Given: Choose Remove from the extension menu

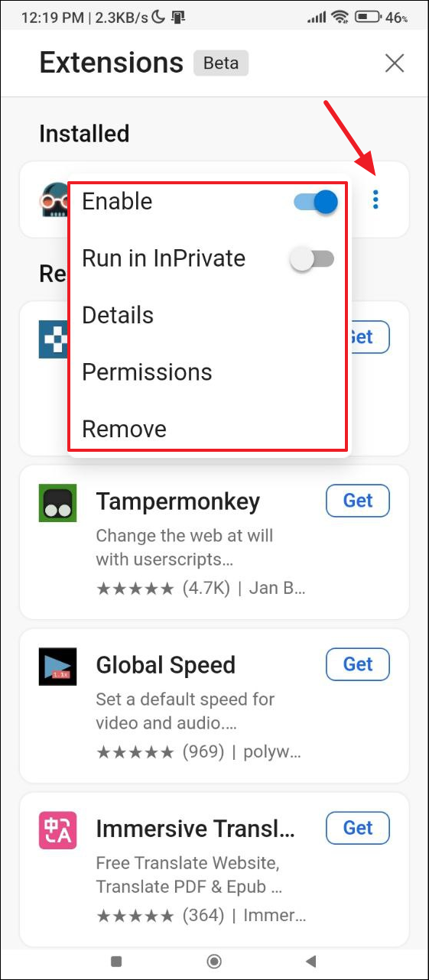Looking at the screenshot, I should [124, 429].
